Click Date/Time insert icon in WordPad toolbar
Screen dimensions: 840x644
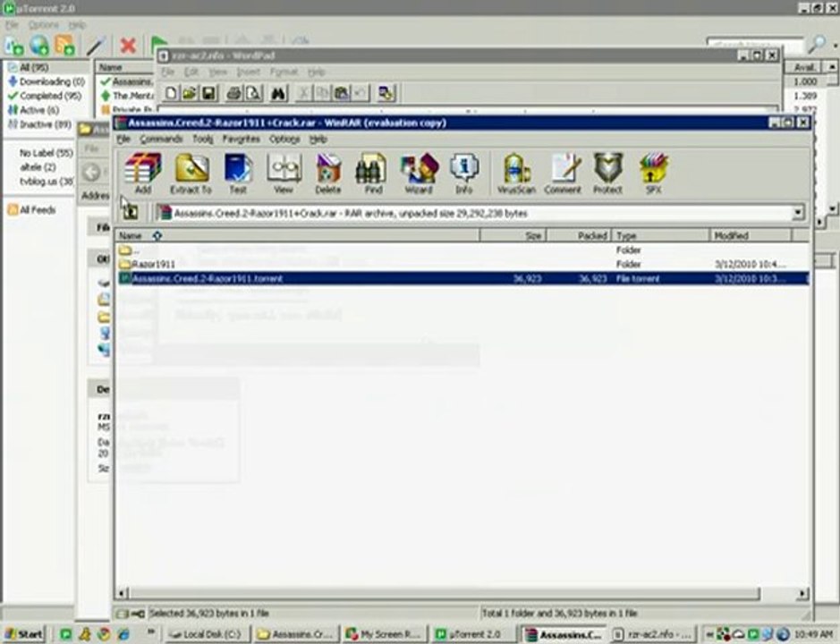[x=386, y=94]
